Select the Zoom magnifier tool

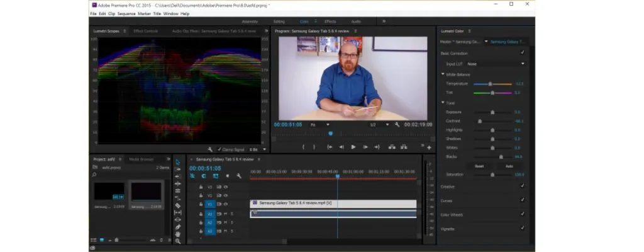[x=178, y=241]
